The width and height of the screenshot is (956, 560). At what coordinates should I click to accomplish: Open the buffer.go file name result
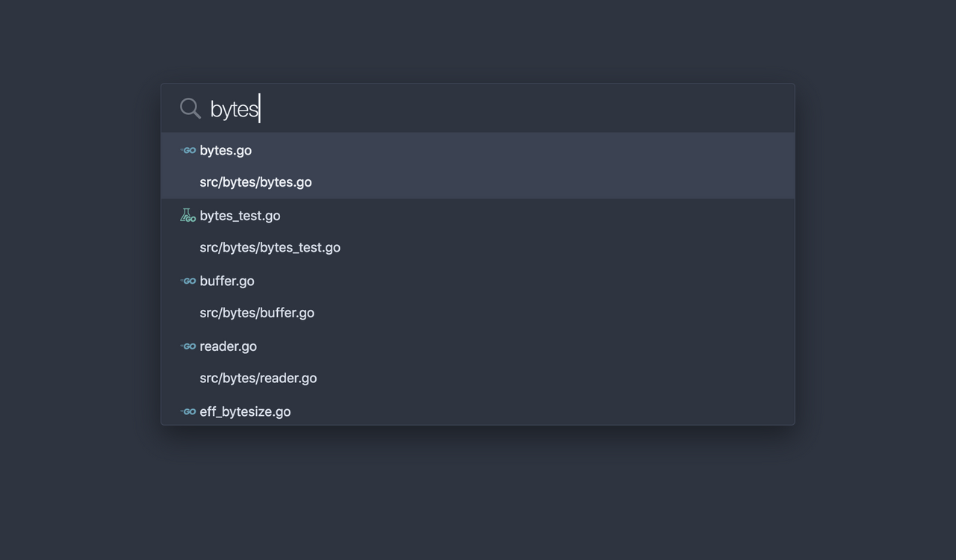[227, 281]
